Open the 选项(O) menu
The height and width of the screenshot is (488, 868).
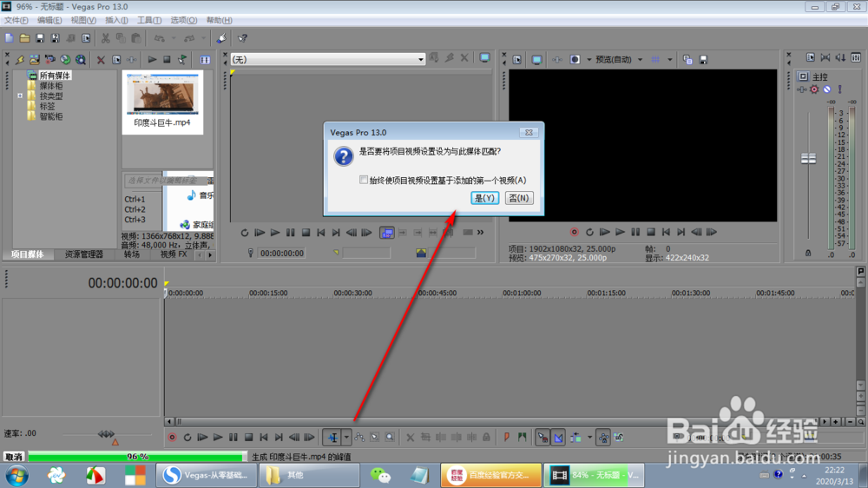183,20
